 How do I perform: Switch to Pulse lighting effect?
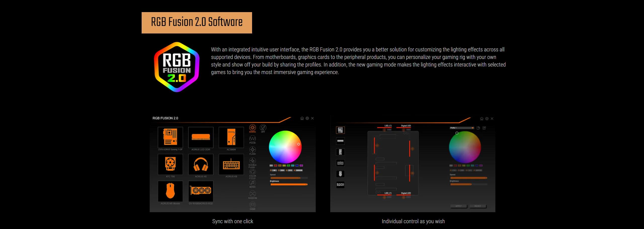coord(253,140)
